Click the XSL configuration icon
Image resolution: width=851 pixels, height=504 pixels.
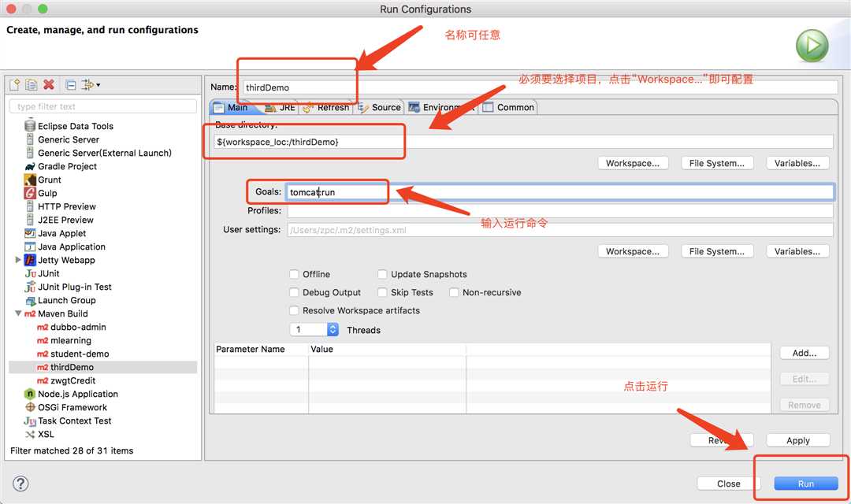(30, 435)
